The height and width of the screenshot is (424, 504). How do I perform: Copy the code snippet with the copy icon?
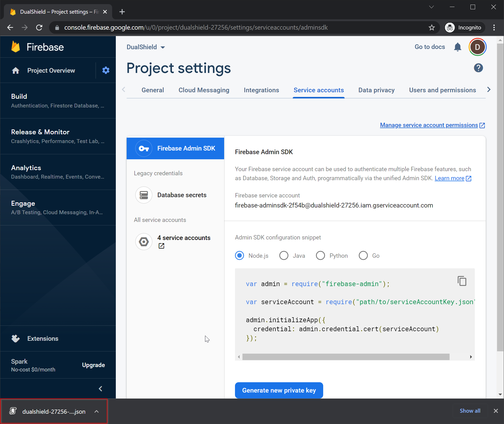point(462,281)
